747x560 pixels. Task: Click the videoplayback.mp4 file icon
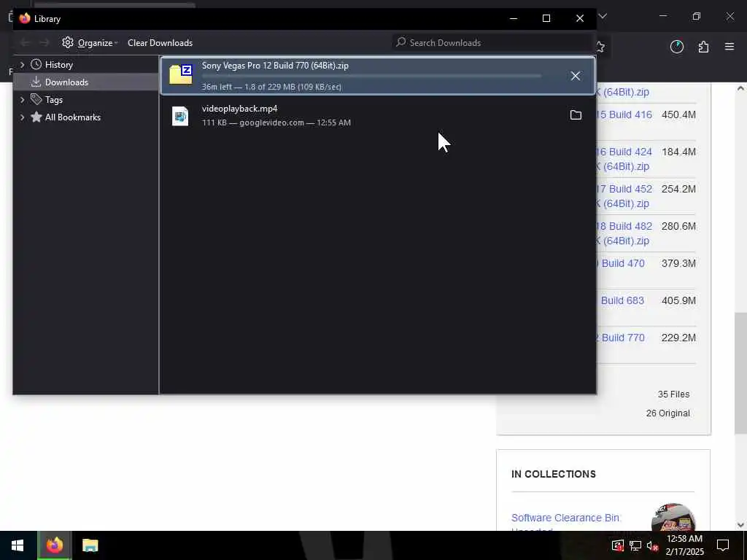pyautogui.click(x=180, y=116)
